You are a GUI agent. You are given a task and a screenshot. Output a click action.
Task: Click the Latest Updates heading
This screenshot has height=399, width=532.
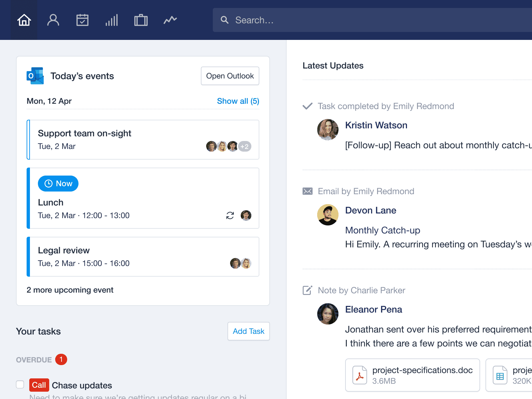[333, 66]
